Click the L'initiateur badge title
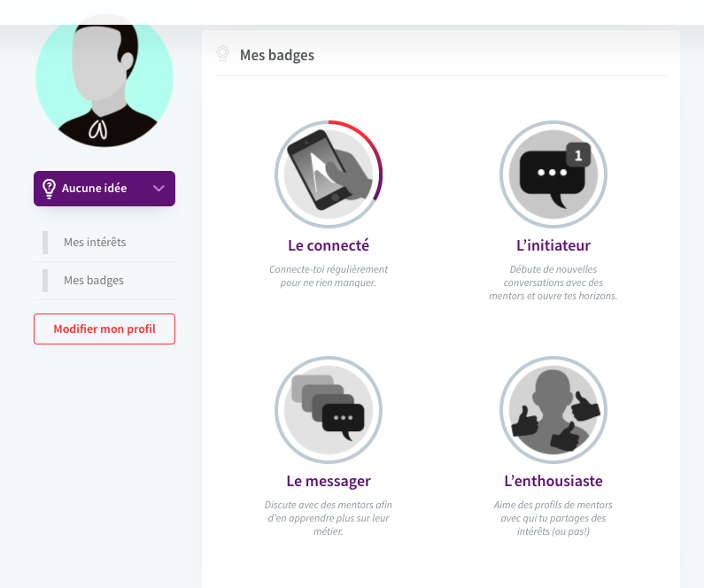The width and height of the screenshot is (704, 588). coord(553,245)
